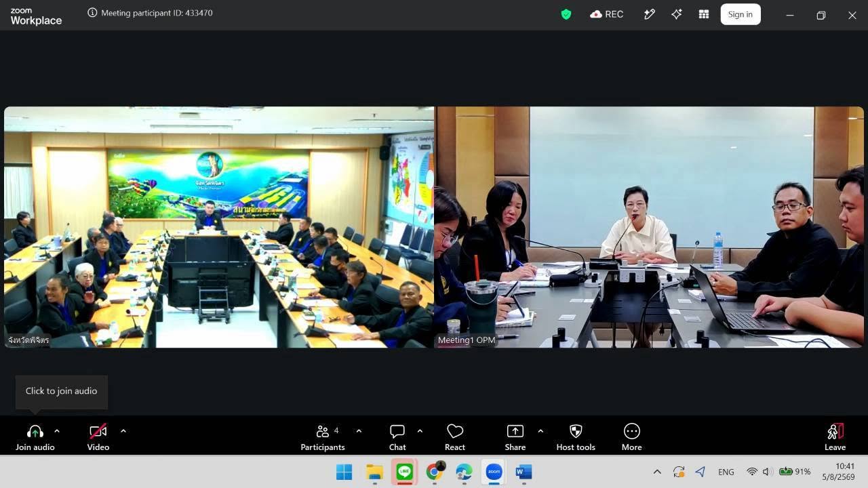The width and height of the screenshot is (868, 488).
Task: Click the Sign in button
Action: click(x=741, y=14)
